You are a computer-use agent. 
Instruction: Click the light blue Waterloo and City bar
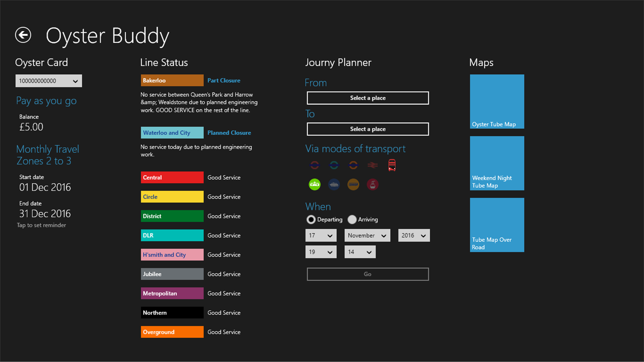[x=172, y=133]
